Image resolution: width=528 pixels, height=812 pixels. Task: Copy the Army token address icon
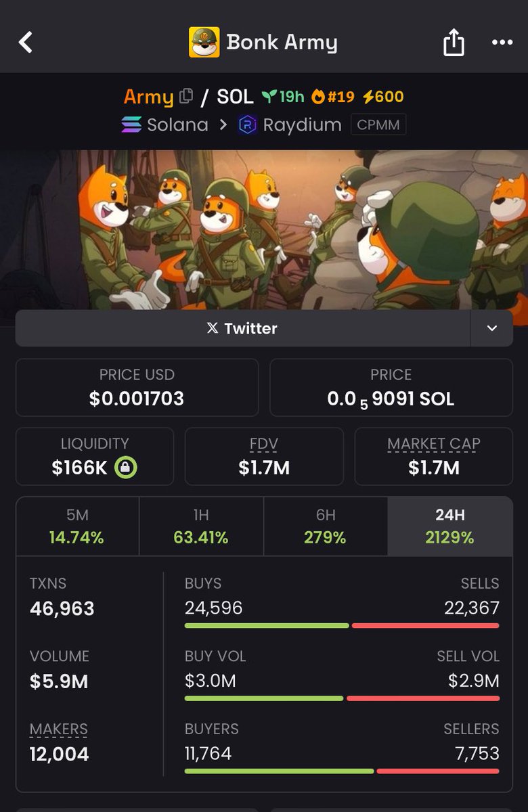click(x=185, y=97)
